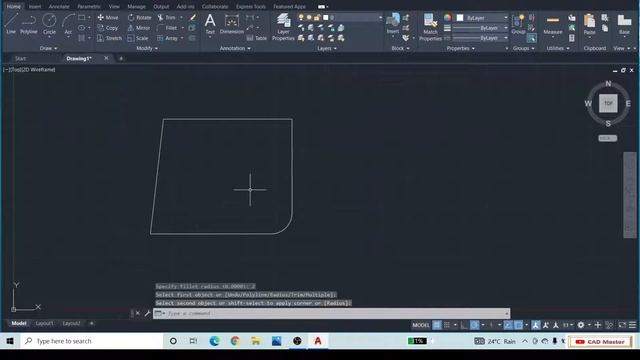The width and height of the screenshot is (640, 360).
Task: Open the status bar customization menu
Action: [632, 325]
